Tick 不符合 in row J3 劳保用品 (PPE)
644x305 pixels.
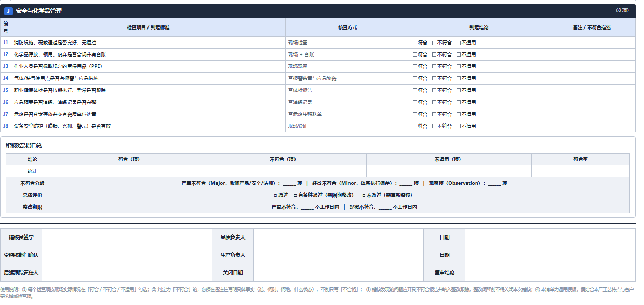pyautogui.click(x=434, y=66)
